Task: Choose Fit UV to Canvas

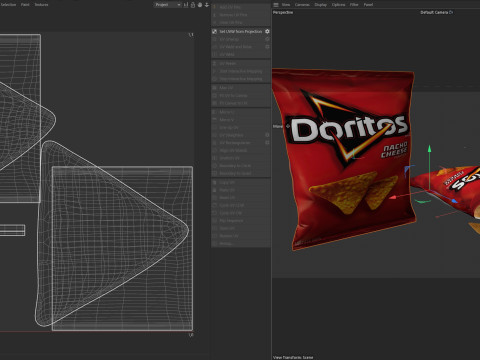Action: [241, 96]
